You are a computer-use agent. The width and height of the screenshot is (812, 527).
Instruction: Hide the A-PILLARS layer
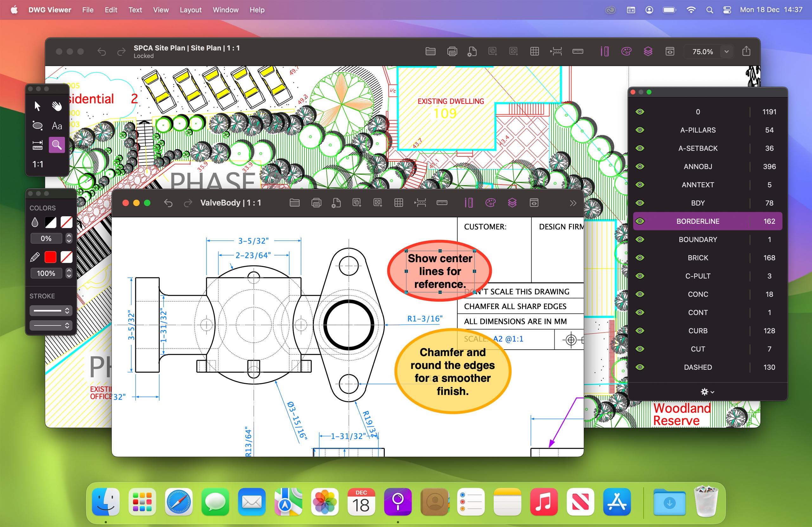click(x=640, y=130)
